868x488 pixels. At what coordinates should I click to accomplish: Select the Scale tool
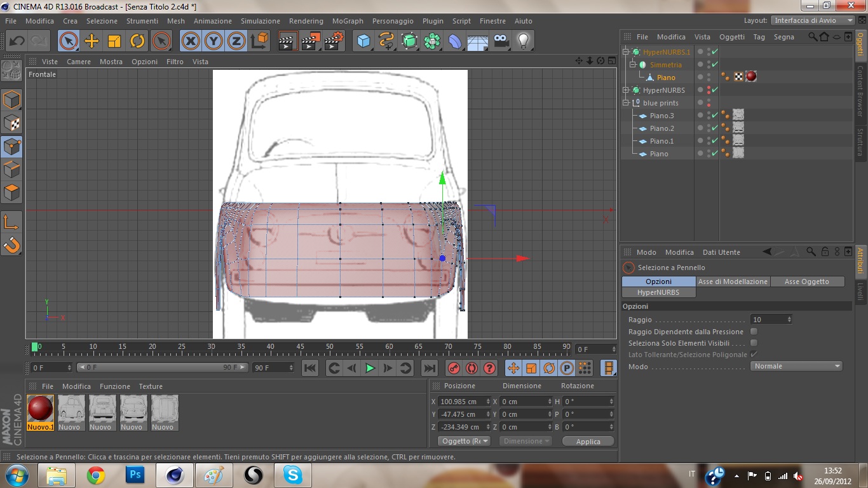point(114,41)
